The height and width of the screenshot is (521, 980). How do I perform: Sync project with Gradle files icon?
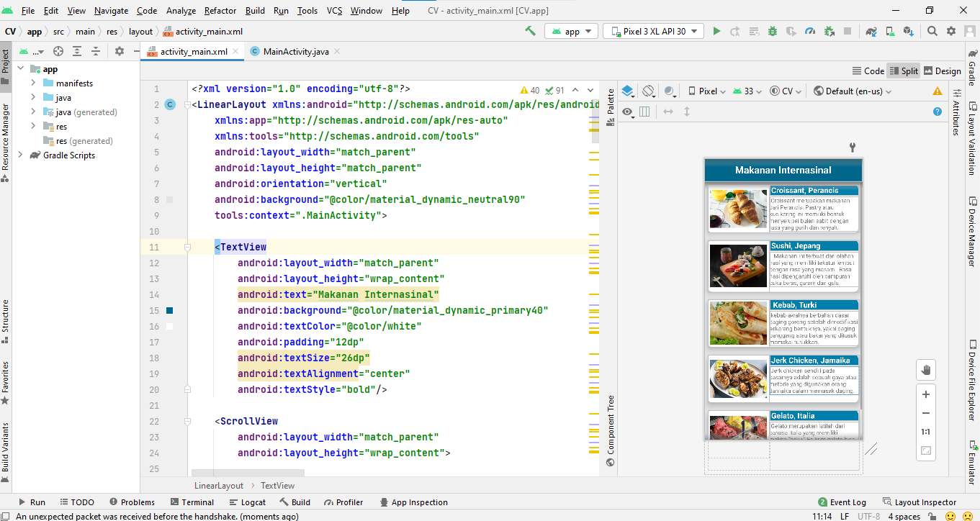(x=871, y=32)
